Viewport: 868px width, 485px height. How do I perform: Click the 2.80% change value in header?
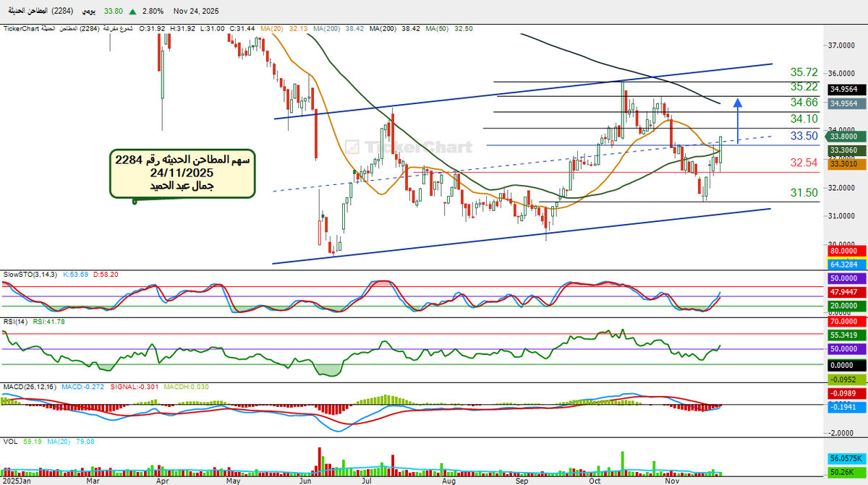coord(153,11)
